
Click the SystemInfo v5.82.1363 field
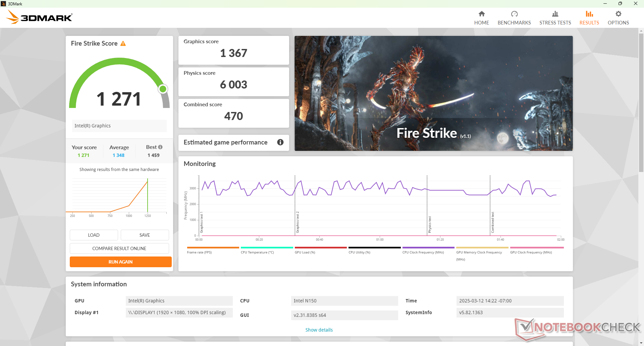pos(510,312)
